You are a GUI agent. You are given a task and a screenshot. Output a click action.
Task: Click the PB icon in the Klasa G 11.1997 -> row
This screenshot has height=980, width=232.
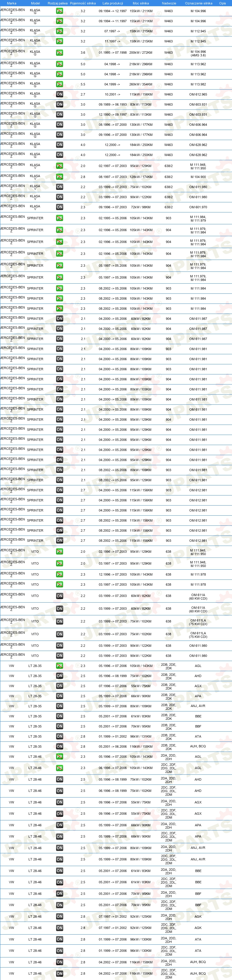click(x=59, y=42)
